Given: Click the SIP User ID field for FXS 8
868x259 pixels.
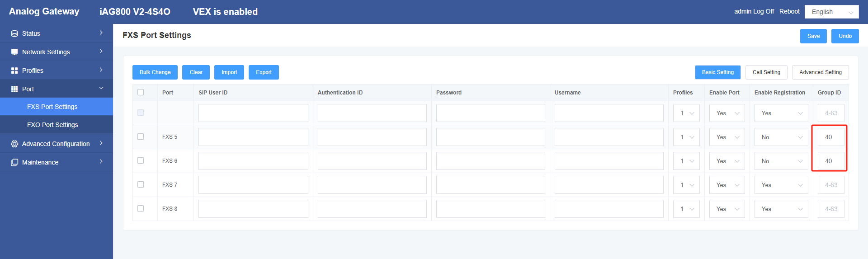Looking at the screenshot, I should click(253, 209).
